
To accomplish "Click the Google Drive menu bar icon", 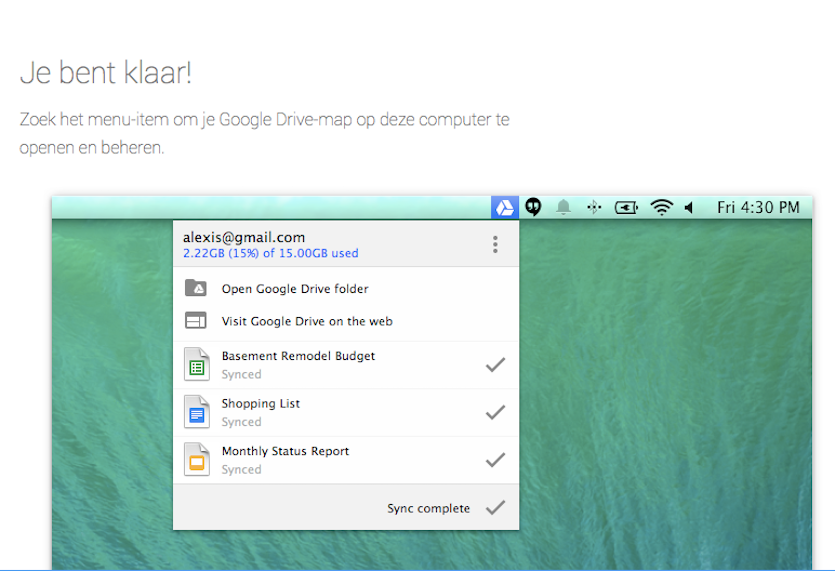I will [505, 207].
